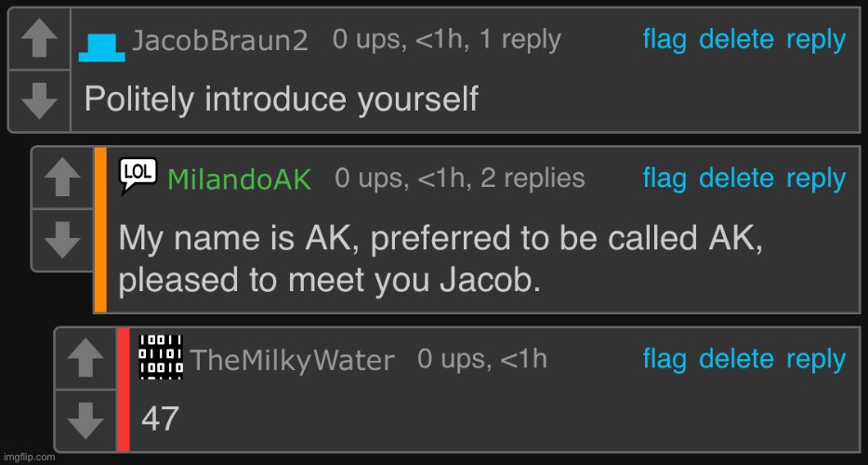Downvote JacobBraun2's comment
The image size is (868, 465).
[x=39, y=100]
